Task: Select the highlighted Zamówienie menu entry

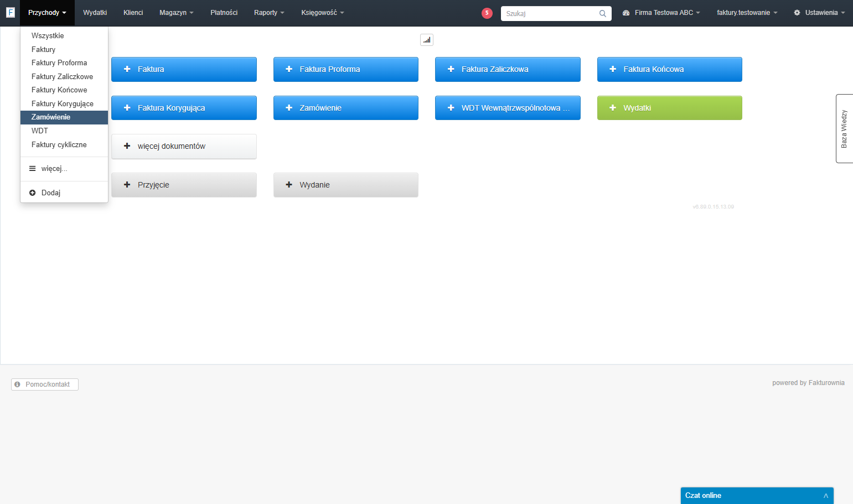Action: [64, 117]
